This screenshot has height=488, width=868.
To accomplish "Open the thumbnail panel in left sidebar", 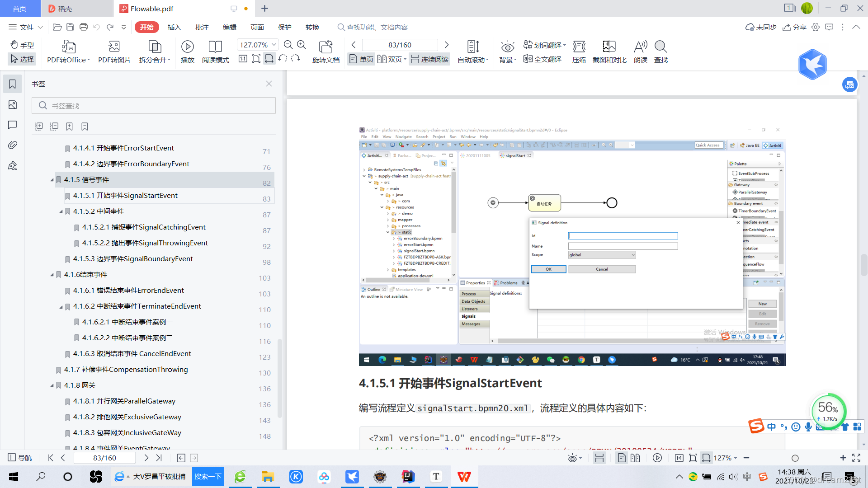I will pos(13,105).
